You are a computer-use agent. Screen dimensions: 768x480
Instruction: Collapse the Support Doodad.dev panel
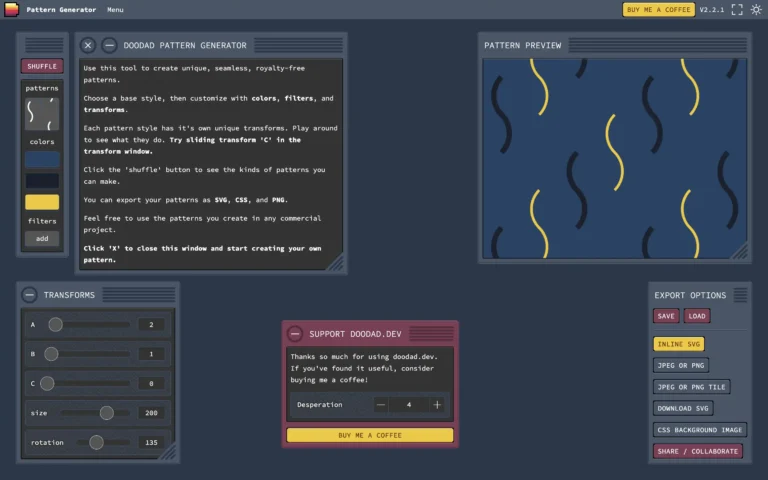pos(295,334)
